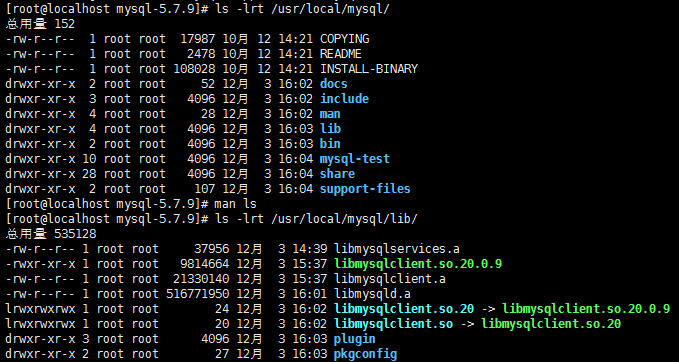Click file size 17987
This screenshot has width=679, height=362.
coord(197,39)
